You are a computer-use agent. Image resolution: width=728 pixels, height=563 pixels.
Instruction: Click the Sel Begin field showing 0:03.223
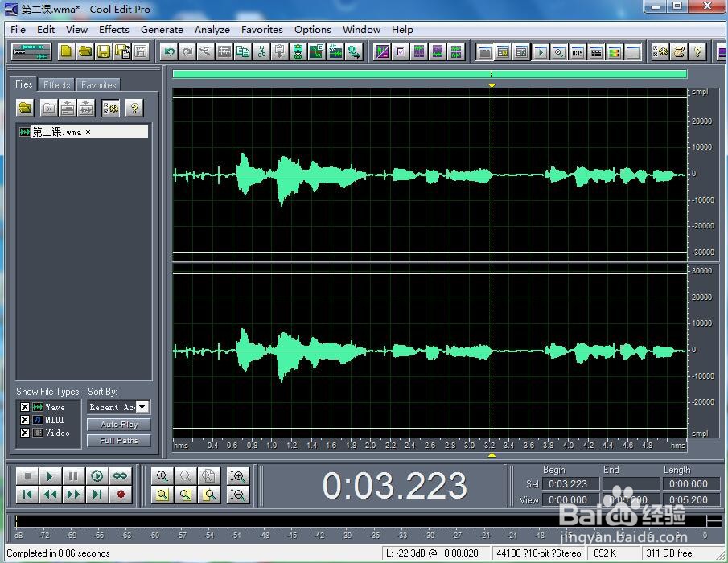[x=570, y=484]
